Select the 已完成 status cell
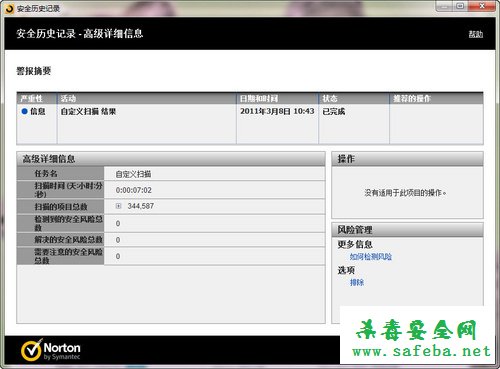Screen dimensions: 500x369 click(333, 111)
